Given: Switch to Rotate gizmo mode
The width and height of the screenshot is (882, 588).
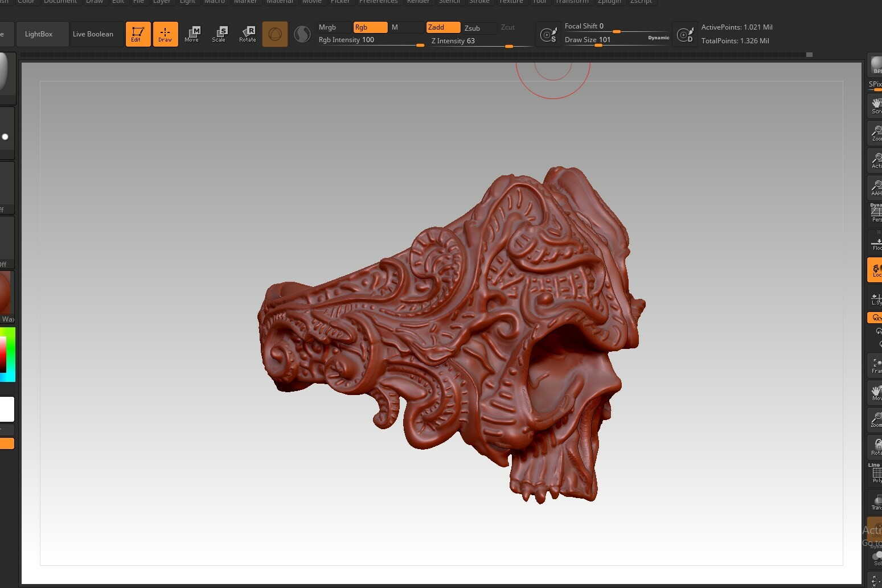Looking at the screenshot, I should coord(247,34).
